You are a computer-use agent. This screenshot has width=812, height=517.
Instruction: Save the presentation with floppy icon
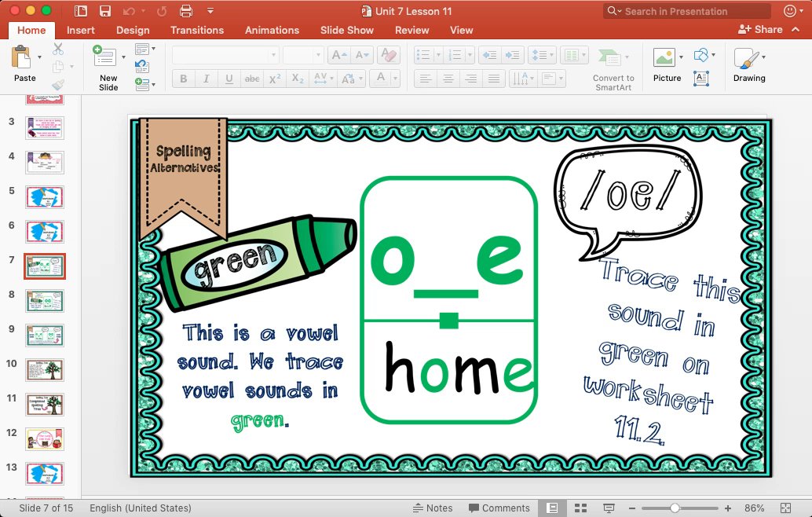pyautogui.click(x=105, y=11)
